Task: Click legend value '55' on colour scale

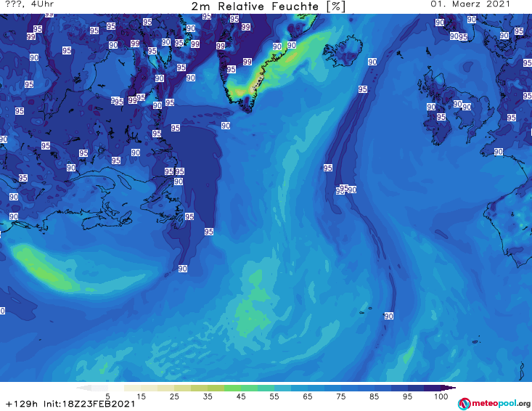Action: point(274,396)
